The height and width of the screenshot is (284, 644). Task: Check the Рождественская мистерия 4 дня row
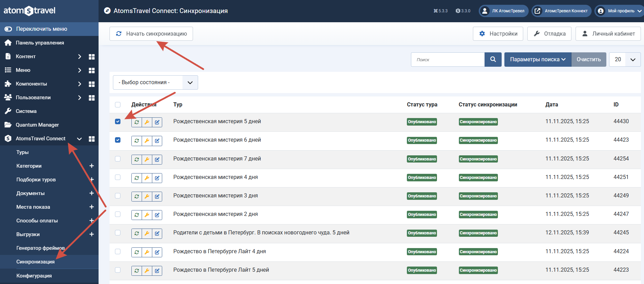point(118,177)
